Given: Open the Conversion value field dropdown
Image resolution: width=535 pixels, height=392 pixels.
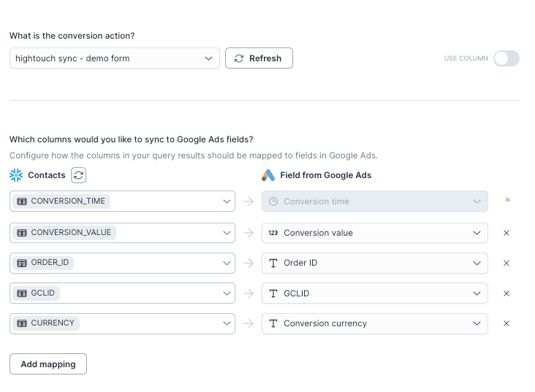Looking at the screenshot, I should click(374, 233).
